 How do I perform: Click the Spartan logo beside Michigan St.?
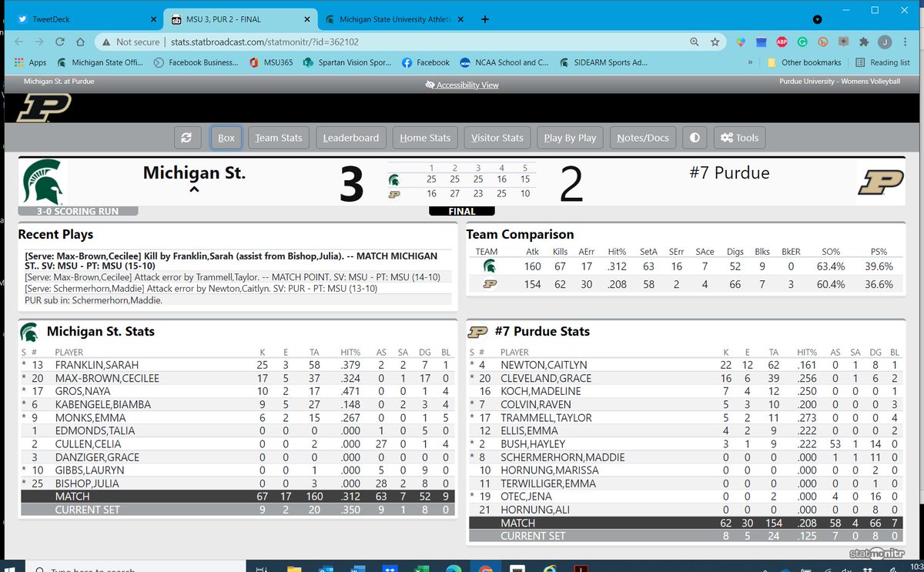43,182
